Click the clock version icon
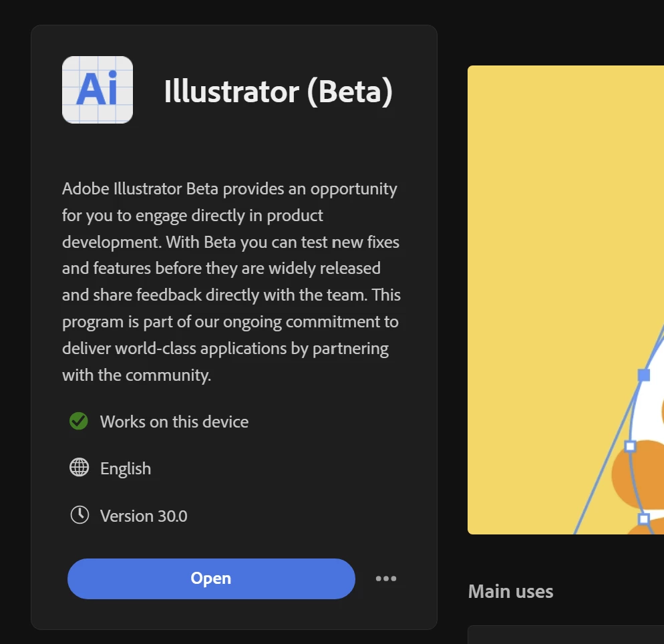 tap(79, 515)
